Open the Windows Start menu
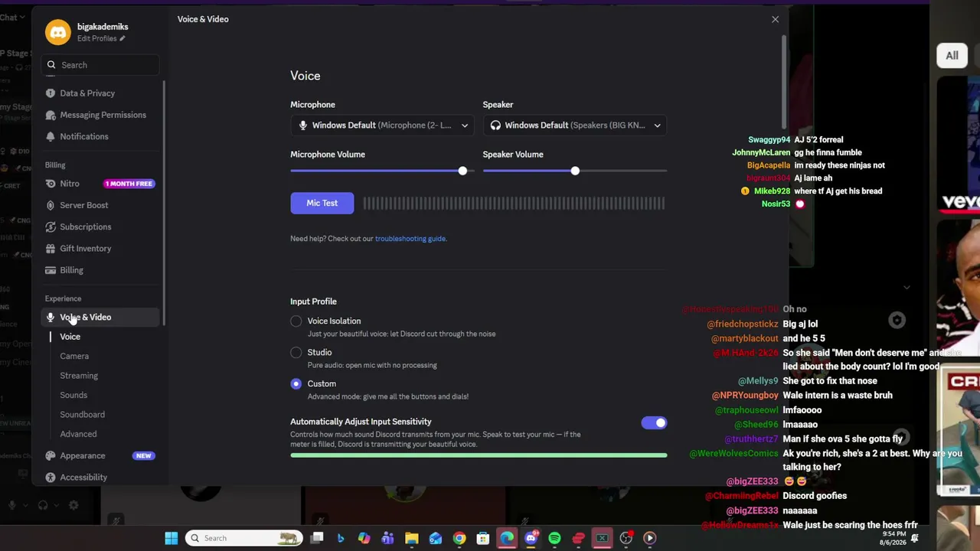The height and width of the screenshot is (551, 980). (171, 538)
